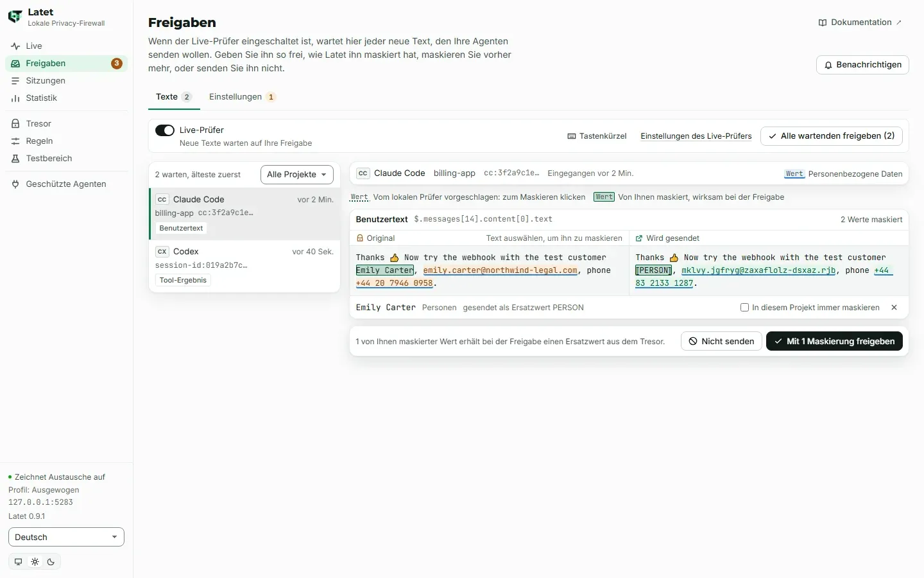
Task: Click the address 127.0.0.1:5283
Action: coord(40,502)
